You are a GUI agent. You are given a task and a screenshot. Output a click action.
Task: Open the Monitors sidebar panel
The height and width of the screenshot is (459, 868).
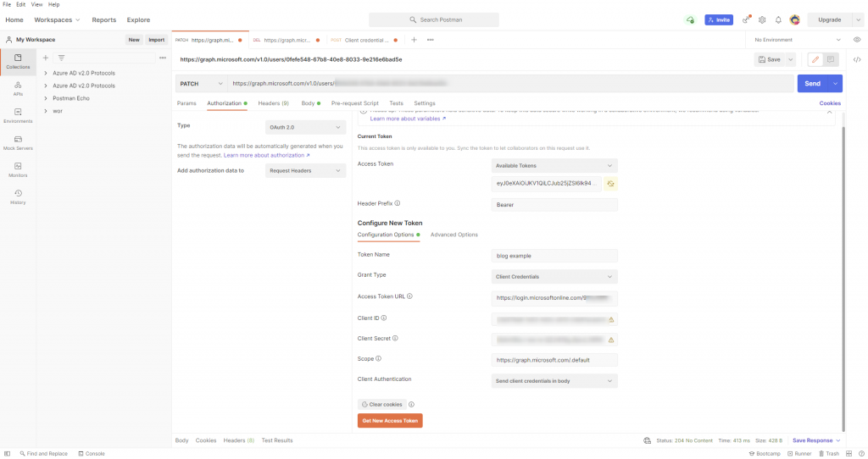pyautogui.click(x=18, y=169)
